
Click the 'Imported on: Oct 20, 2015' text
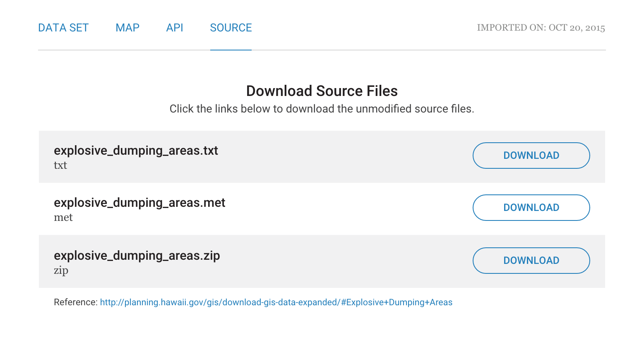541,28
